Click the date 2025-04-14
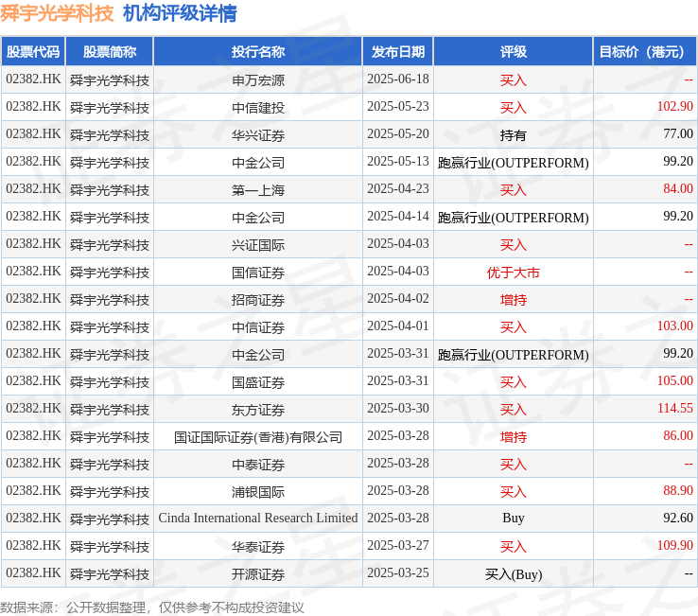Image resolution: width=698 pixels, height=616 pixels. pyautogui.click(x=398, y=216)
